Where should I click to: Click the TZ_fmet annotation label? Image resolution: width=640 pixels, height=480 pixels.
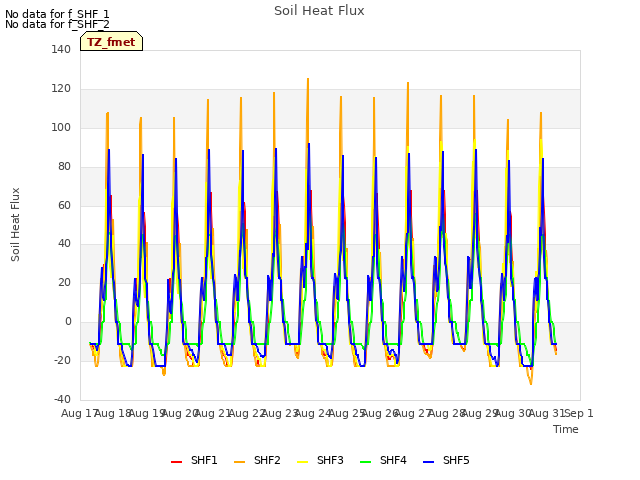coord(111,42)
